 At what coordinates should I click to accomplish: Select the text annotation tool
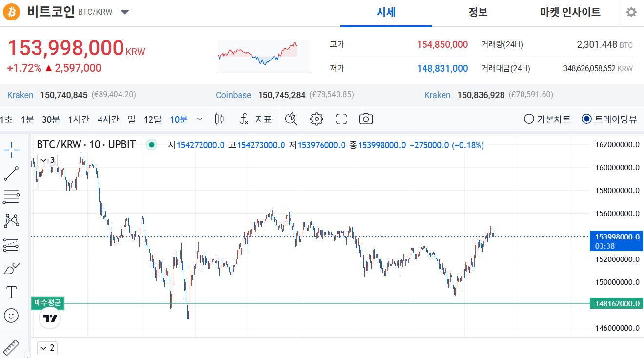pyautogui.click(x=11, y=292)
